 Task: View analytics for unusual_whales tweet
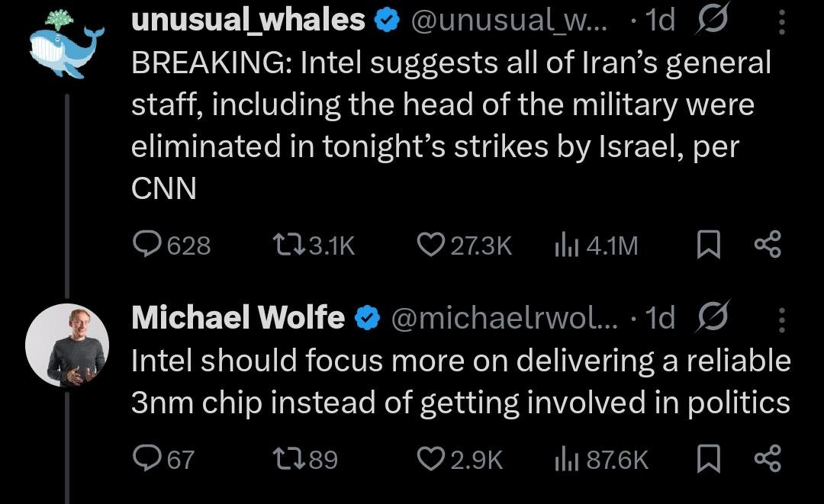pyautogui.click(x=564, y=245)
